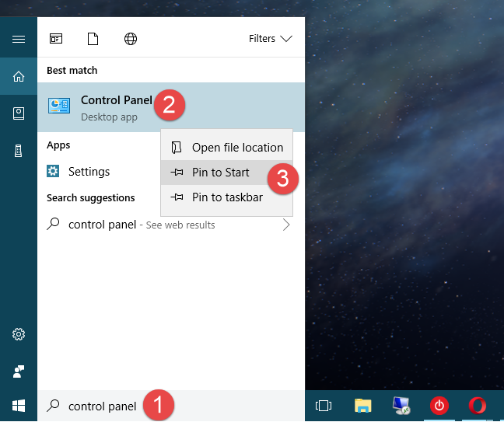Click the Feedback person icon in the sidebar
This screenshot has height=422, width=504.
click(19, 371)
